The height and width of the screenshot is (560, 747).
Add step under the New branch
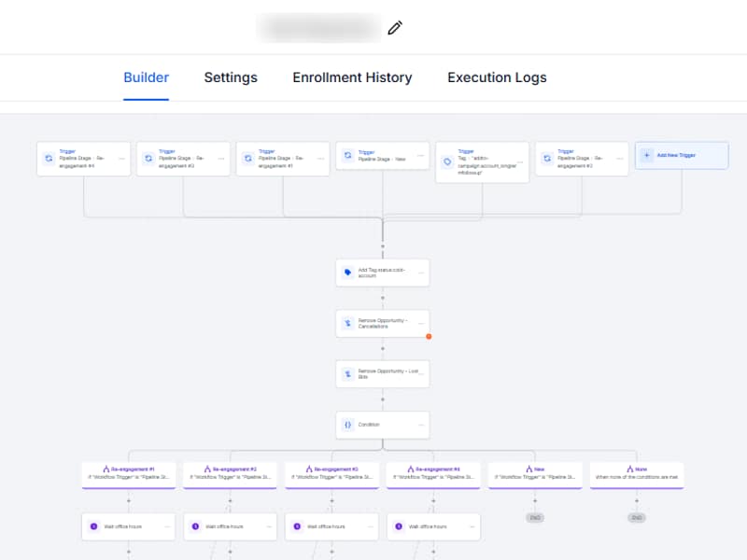(x=535, y=501)
